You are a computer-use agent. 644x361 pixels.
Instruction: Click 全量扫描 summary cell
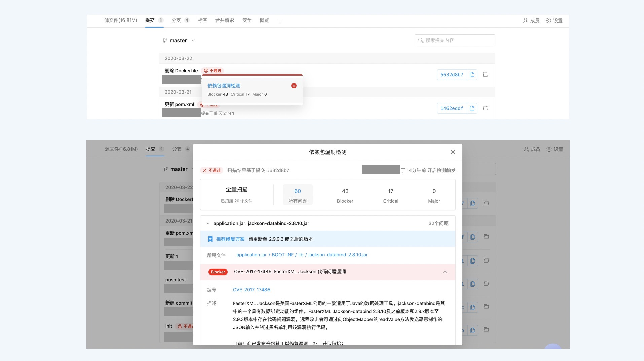[x=237, y=195]
